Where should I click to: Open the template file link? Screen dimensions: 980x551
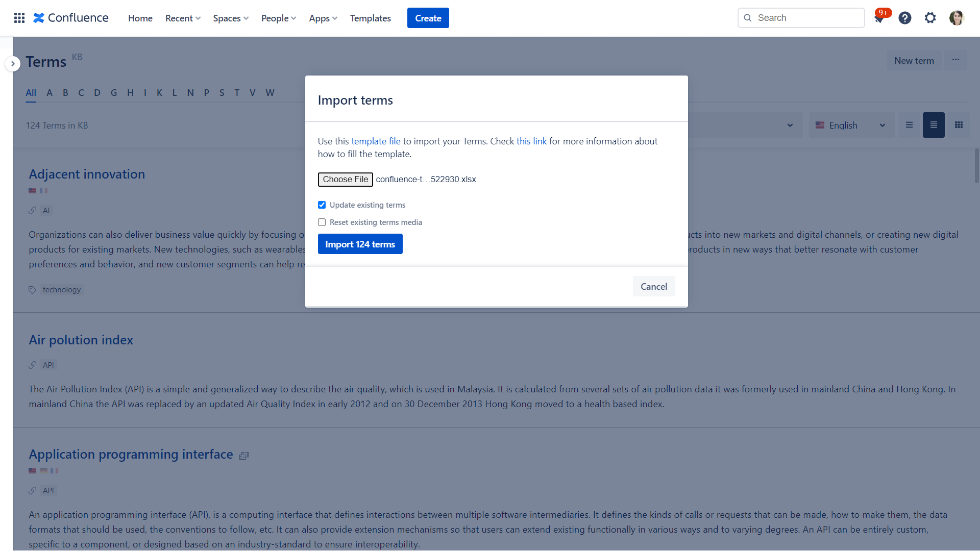pyautogui.click(x=376, y=141)
